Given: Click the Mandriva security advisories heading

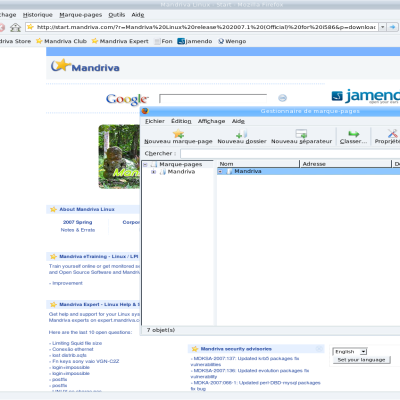Looking at the screenshot, I should pyautogui.click(x=236, y=349).
